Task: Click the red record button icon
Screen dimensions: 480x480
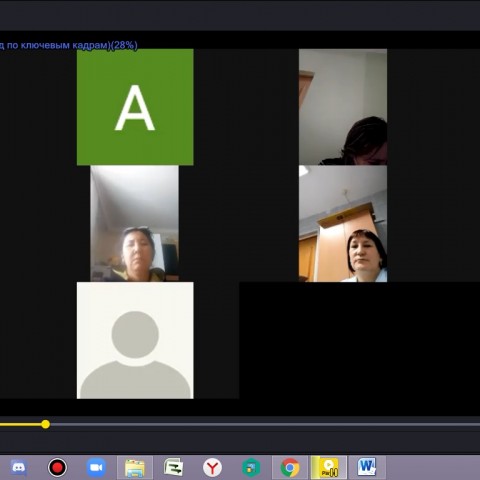Action: [x=57, y=468]
